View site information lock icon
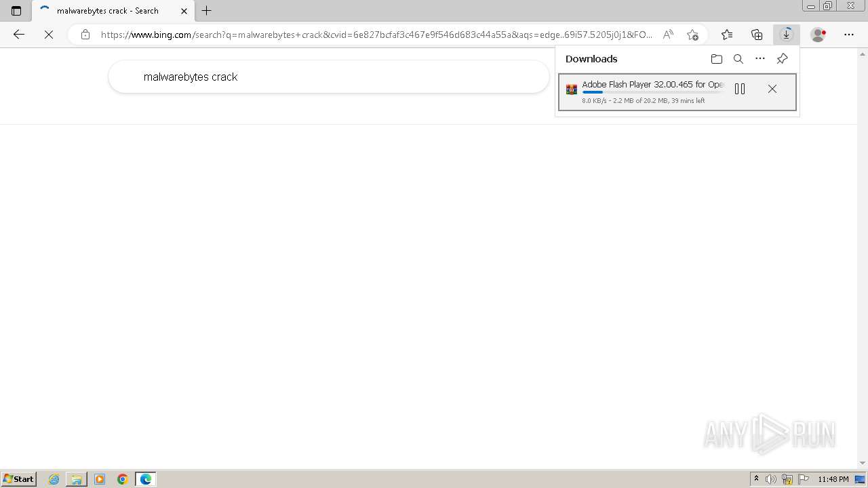This screenshot has height=488, width=868. [x=85, y=35]
